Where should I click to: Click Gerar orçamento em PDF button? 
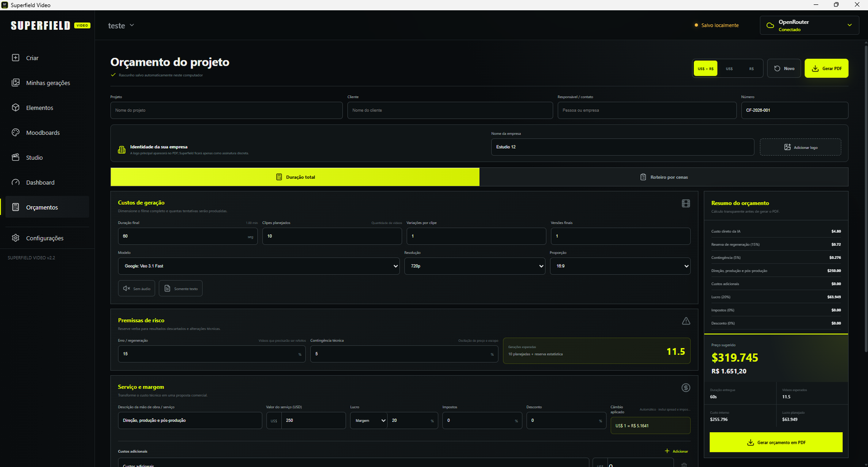click(x=776, y=442)
